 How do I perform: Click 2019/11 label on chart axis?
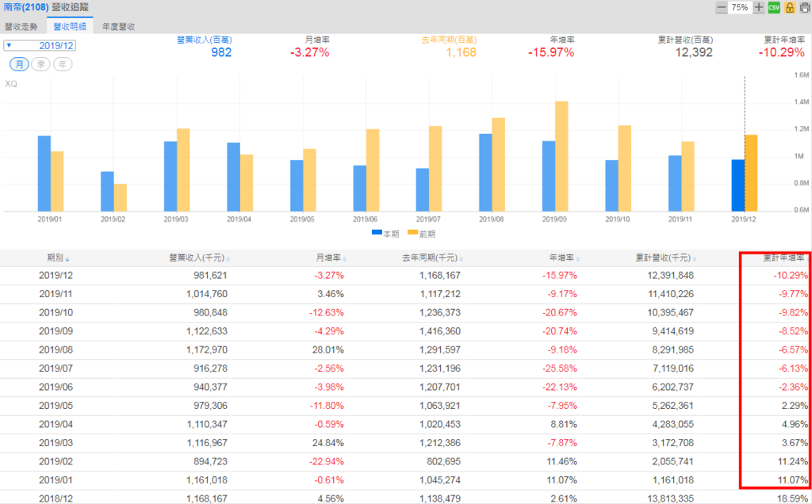[680, 220]
